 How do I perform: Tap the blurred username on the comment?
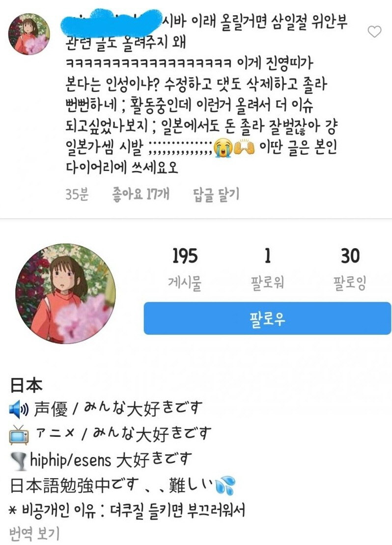111,22
